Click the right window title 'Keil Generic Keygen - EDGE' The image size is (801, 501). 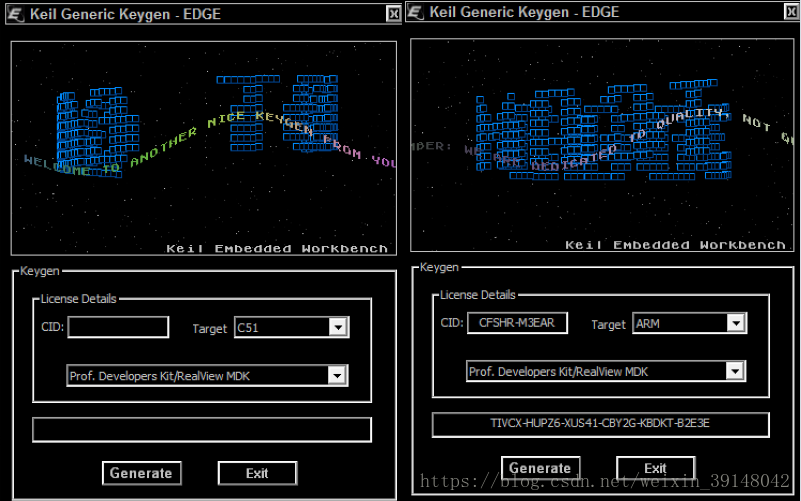coord(524,12)
